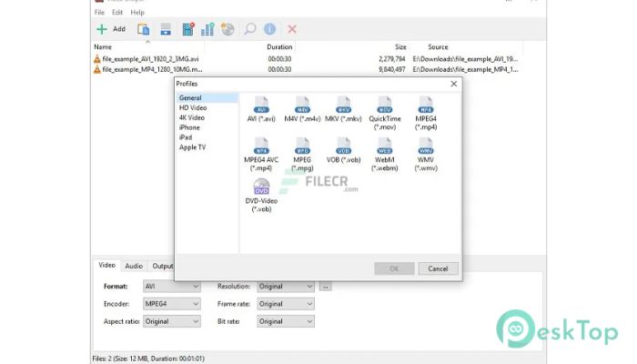
Task: Switch to the Video tab
Action: click(x=106, y=266)
